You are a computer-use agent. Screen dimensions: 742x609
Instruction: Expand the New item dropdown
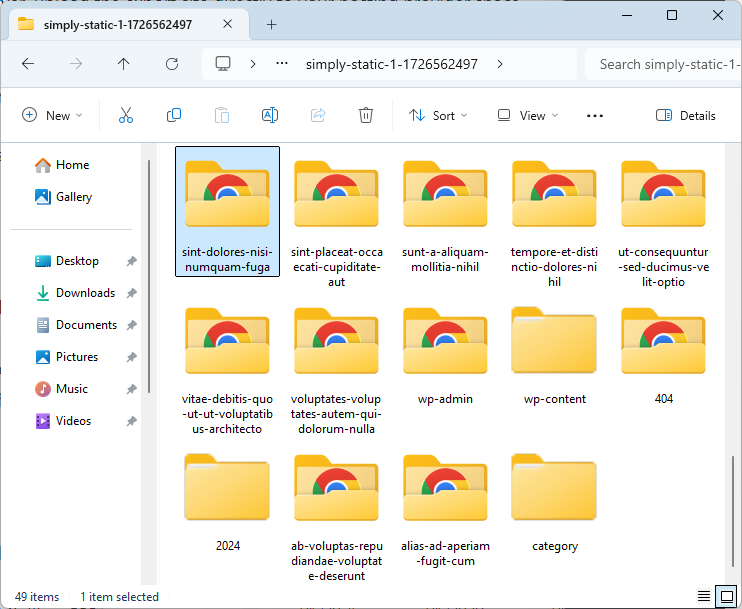(52, 116)
